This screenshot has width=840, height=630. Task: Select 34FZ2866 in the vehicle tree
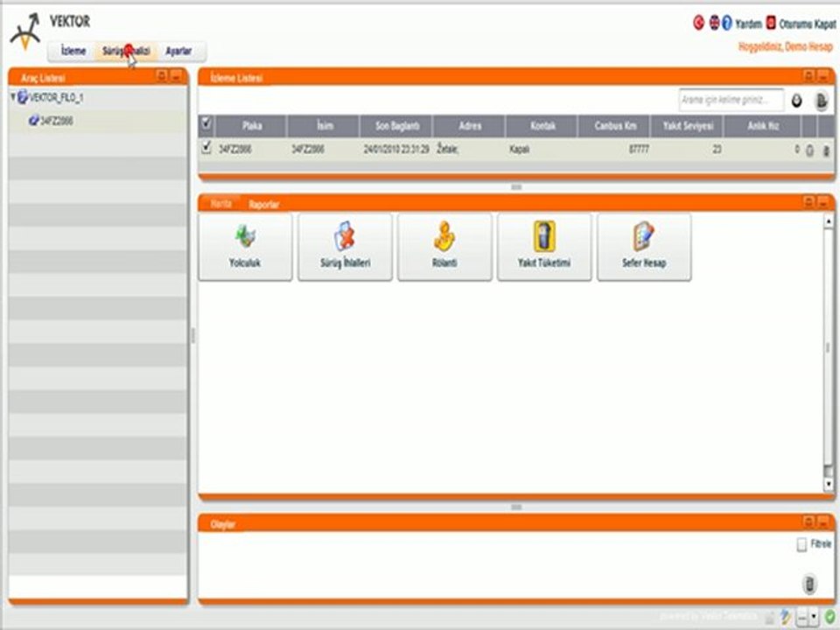57,121
